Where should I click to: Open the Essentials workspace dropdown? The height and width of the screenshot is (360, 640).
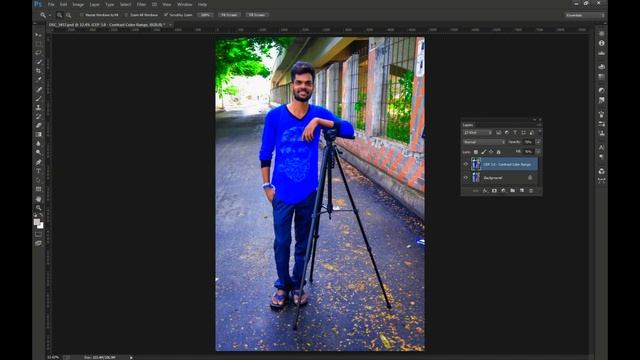[x=585, y=15]
